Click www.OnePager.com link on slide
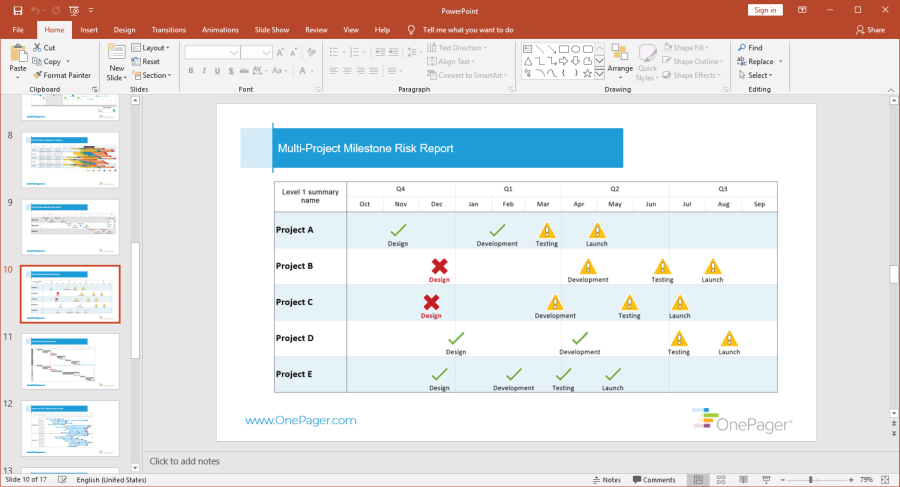The image size is (900, 487). pos(301,420)
